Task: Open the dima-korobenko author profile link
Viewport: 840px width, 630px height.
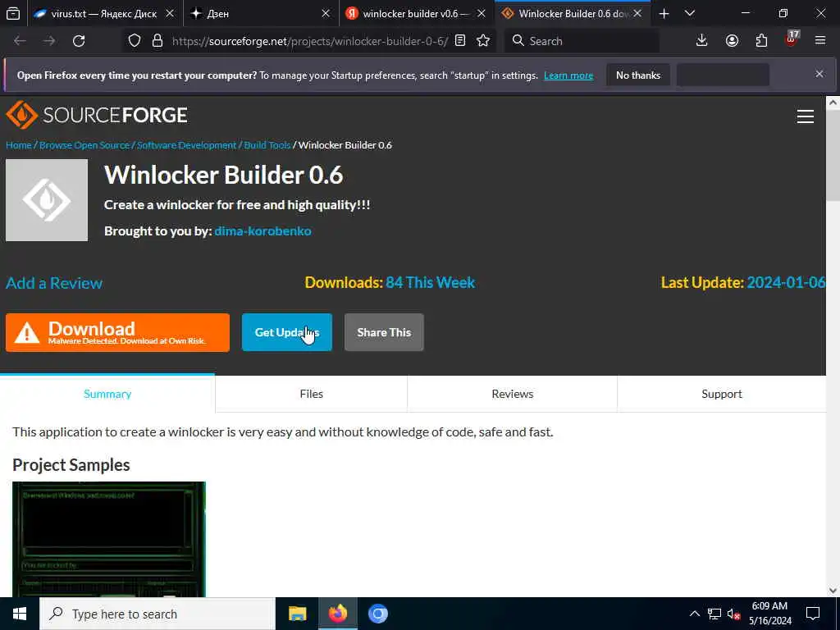Action: (x=262, y=231)
